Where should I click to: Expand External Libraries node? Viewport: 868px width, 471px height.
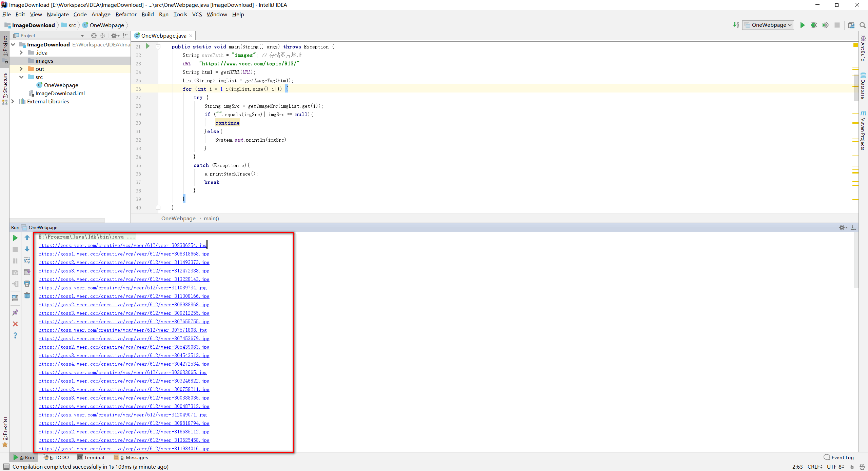(x=13, y=101)
